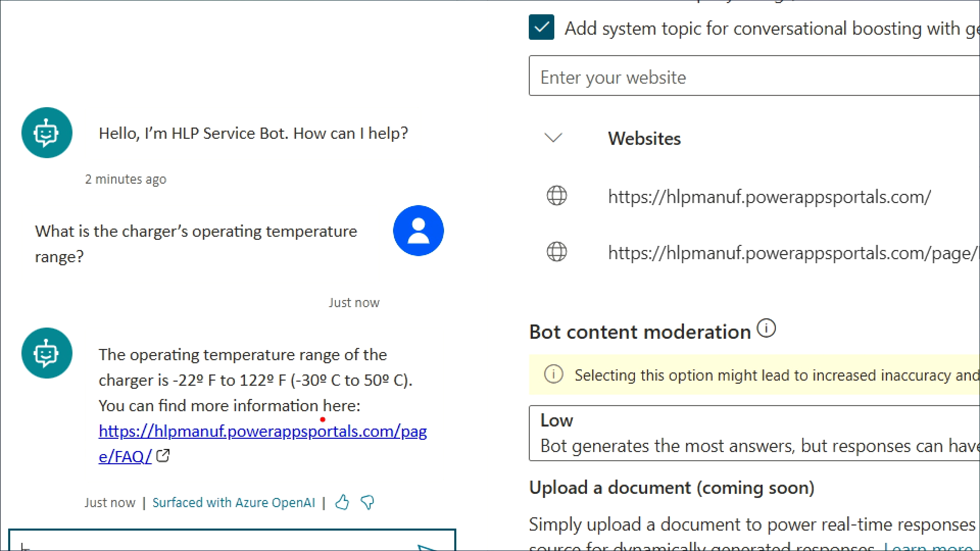Click the thumbs down feedback icon

(367, 503)
